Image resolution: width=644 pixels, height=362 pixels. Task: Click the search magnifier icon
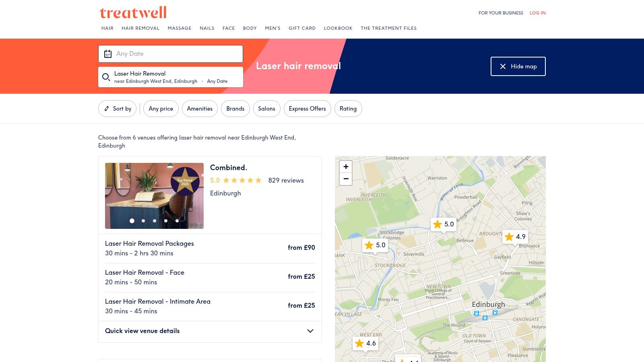tap(106, 77)
